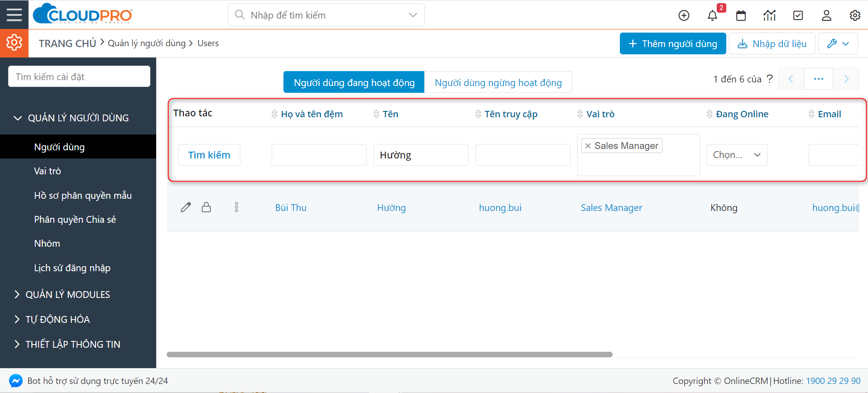
Task: Switch to Người dùng ngừng hoạt động tab
Action: pyautogui.click(x=498, y=82)
